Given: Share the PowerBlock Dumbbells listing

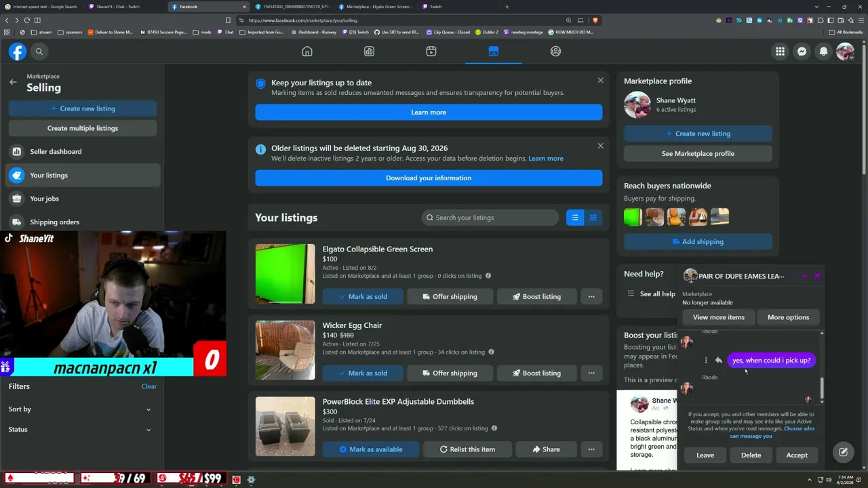Looking at the screenshot, I should 546,449.
